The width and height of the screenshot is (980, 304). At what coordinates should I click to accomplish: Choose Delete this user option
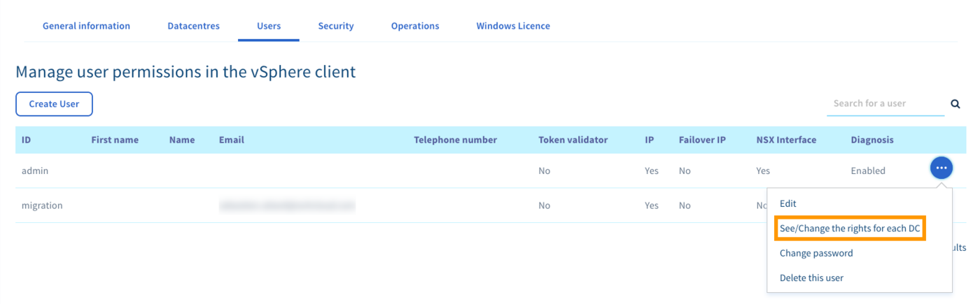[x=811, y=277]
